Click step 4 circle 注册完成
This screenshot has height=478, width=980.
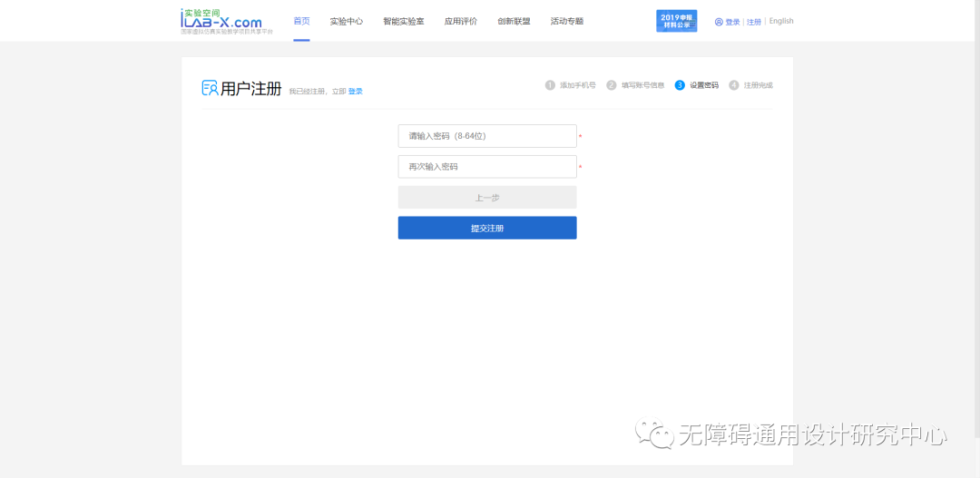(734, 85)
